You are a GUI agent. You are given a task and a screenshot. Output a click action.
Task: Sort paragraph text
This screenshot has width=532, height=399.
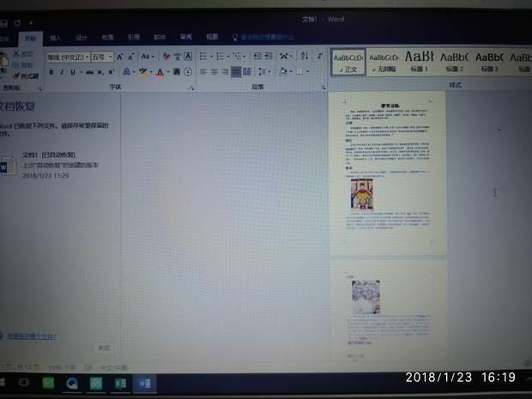305,56
